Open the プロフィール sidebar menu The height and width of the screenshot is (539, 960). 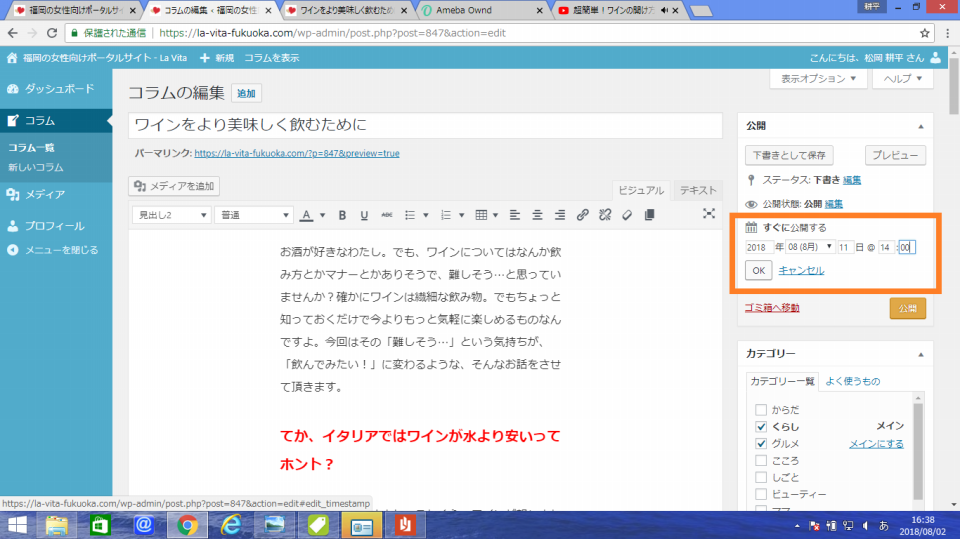click(x=56, y=226)
